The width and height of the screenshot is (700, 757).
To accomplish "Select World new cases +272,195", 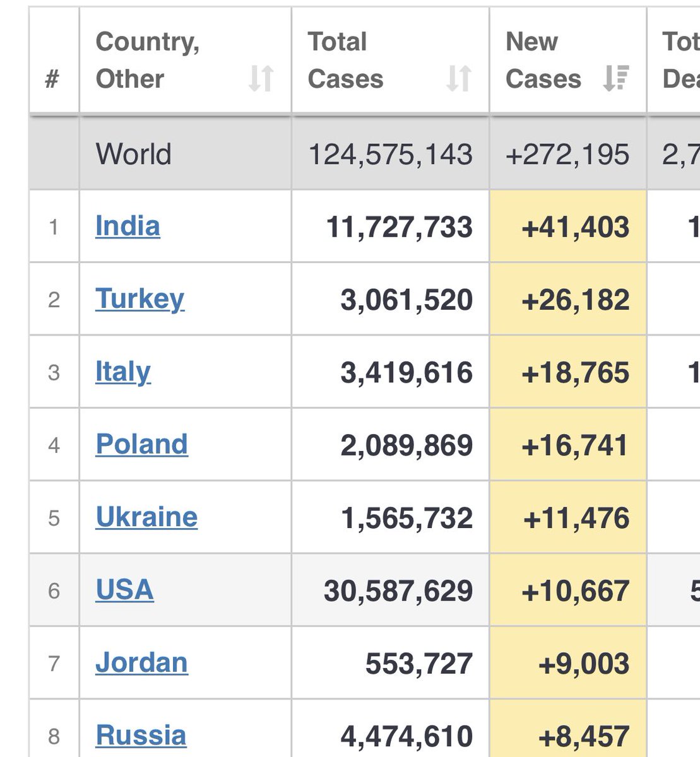I will [567, 155].
